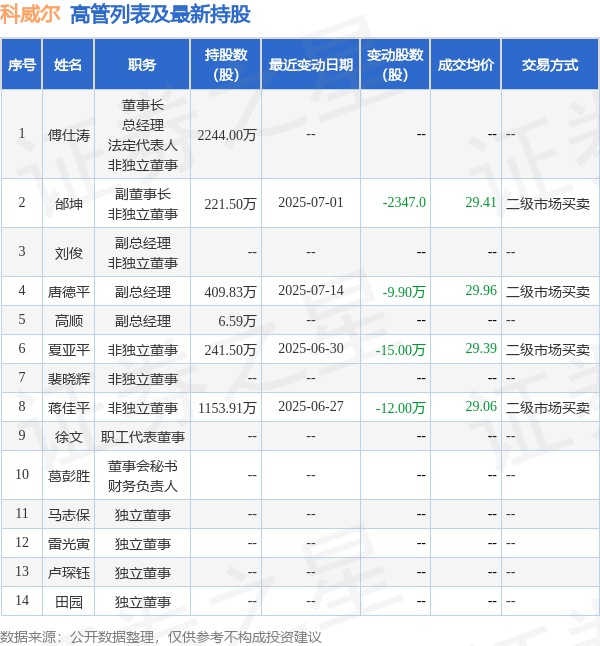600x646 pixels.
Task: Click the change value -2347.0
Action: click(x=404, y=203)
